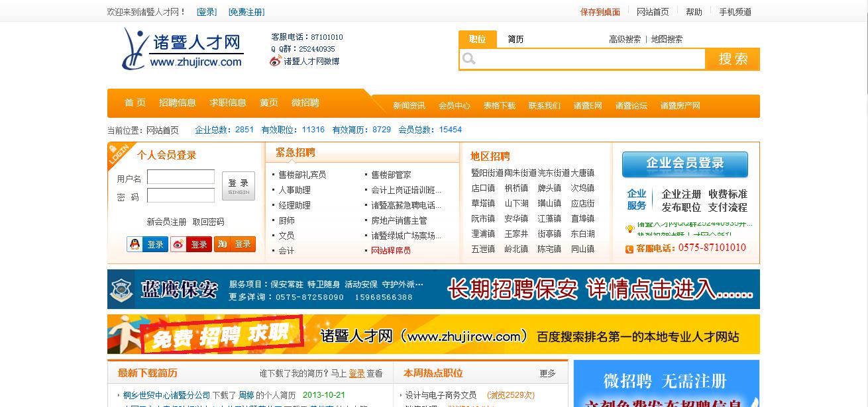Click 更多 beside 本周热点职位
Screen dimensions: 868x407
[x=547, y=373]
